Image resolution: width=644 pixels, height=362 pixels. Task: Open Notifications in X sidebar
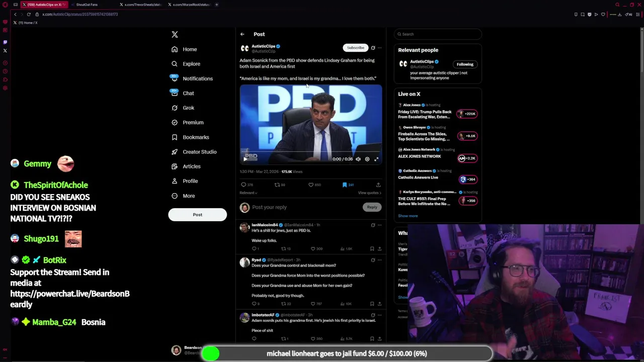(192, 78)
